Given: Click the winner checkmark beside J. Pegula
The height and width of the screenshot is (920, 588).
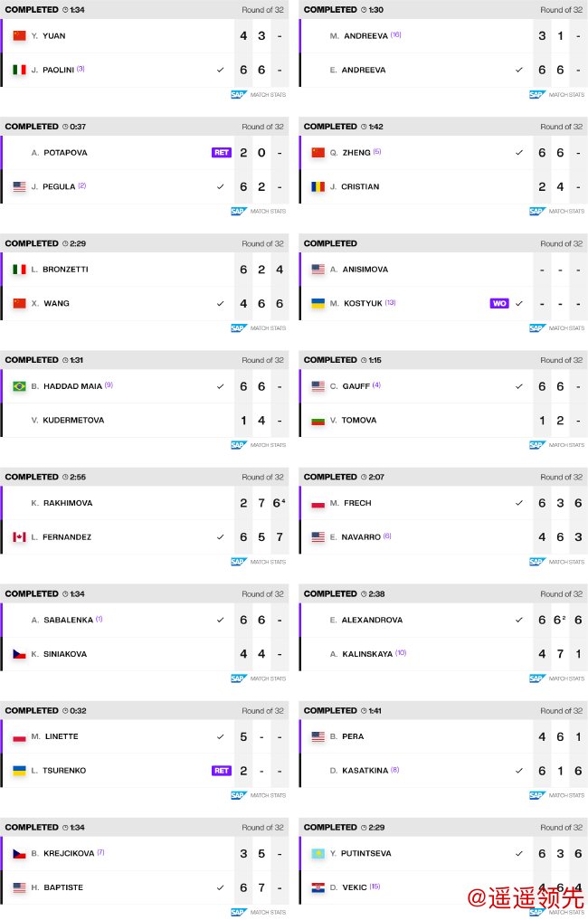Looking at the screenshot, I should coord(220,186).
